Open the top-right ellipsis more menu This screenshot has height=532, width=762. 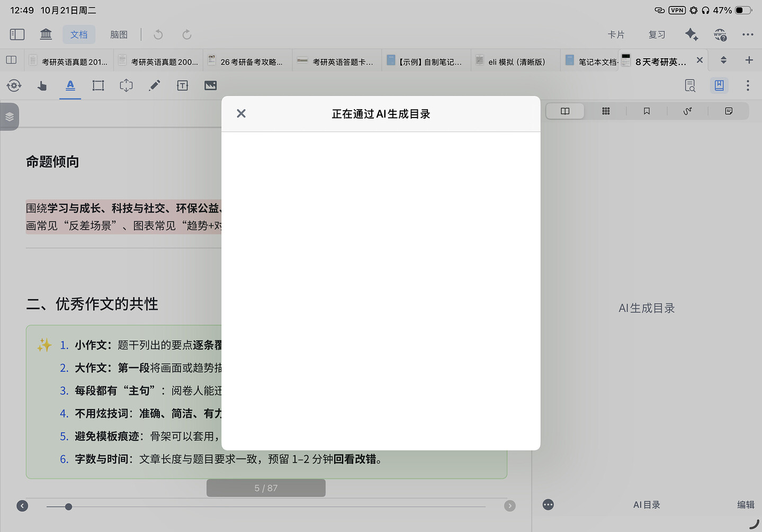pos(747,34)
